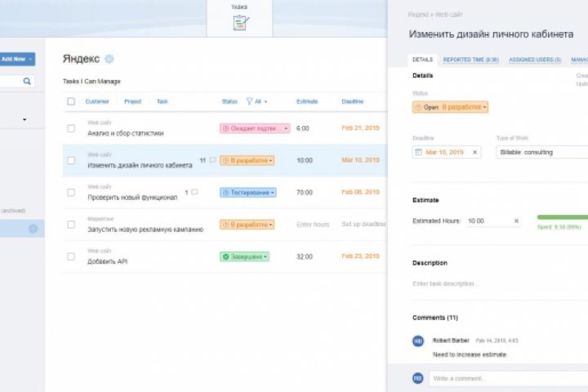Viewport: 588px width, 392px height.
Task: Click the avatar beside Write a comment field
Action: (418, 378)
